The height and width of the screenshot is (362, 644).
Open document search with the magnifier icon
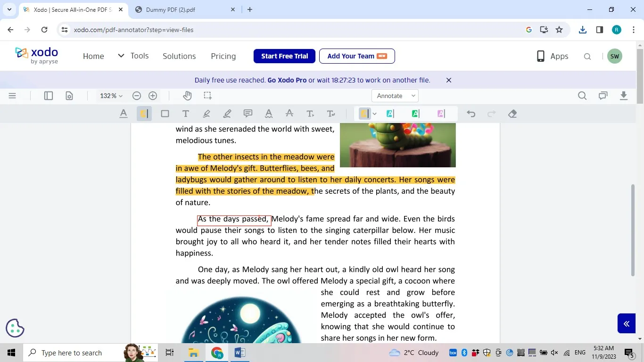582,96
